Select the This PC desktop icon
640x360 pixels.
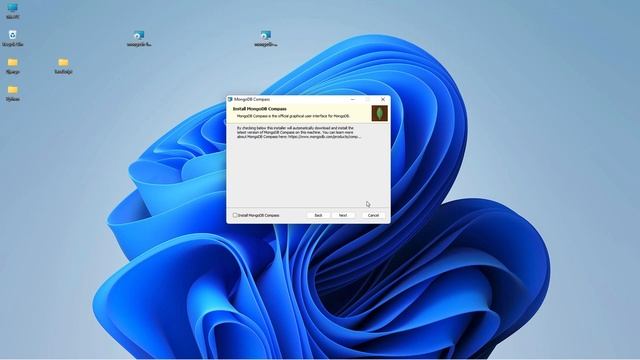coord(13,11)
